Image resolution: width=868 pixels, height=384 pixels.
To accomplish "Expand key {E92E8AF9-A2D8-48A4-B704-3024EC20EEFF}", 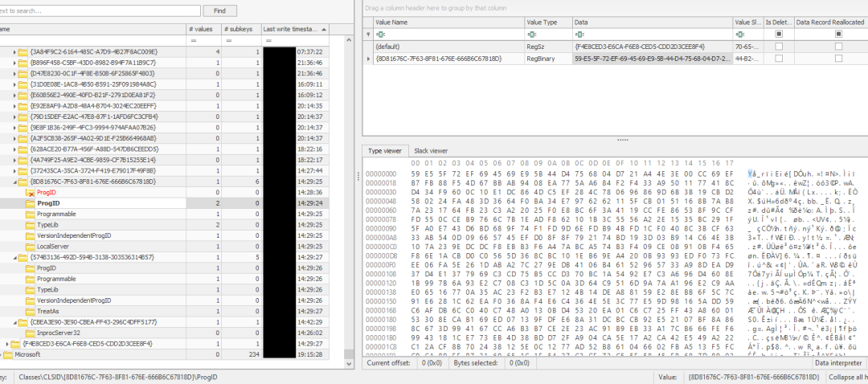I will (14, 106).
